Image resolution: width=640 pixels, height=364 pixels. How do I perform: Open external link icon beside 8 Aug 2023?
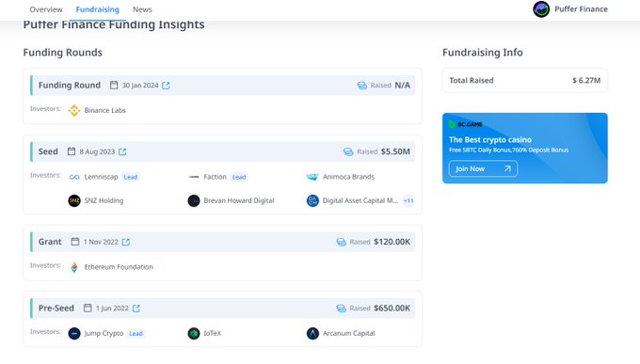point(122,151)
